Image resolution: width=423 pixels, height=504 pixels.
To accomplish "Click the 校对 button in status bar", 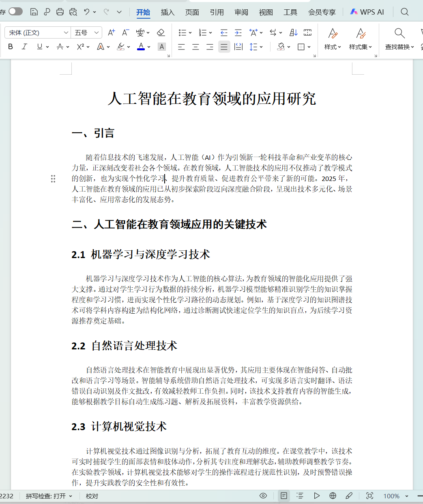I will pyautogui.click(x=92, y=496).
